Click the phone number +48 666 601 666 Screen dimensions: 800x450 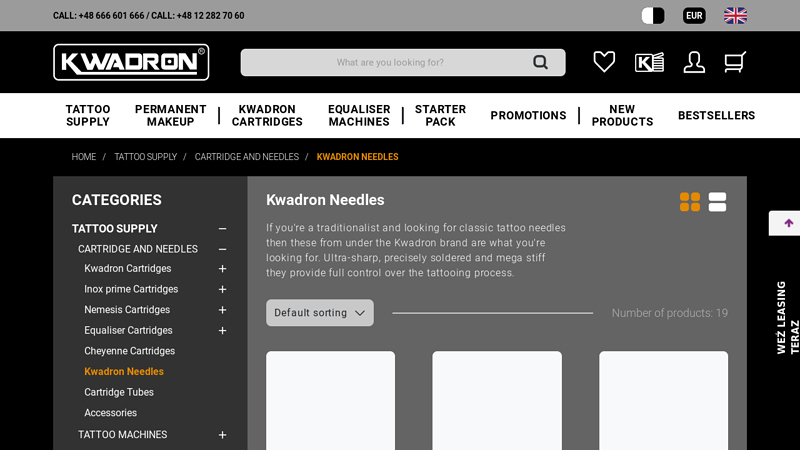click(111, 16)
